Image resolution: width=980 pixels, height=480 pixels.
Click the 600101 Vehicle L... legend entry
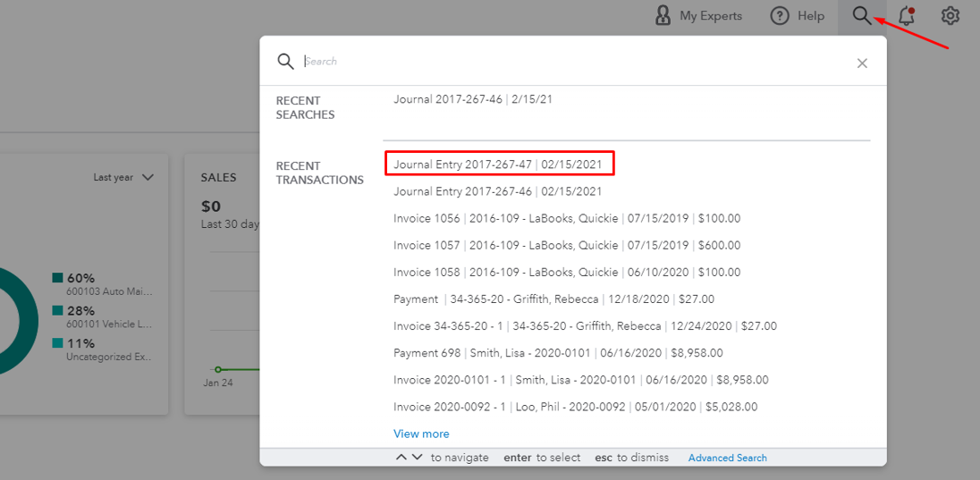click(109, 324)
